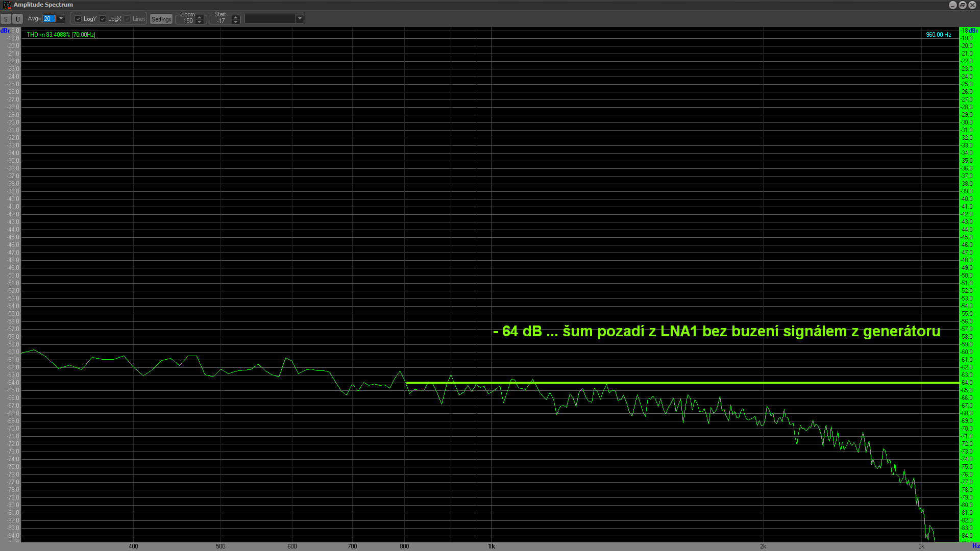Toggle the Lines checkbox

tap(127, 19)
